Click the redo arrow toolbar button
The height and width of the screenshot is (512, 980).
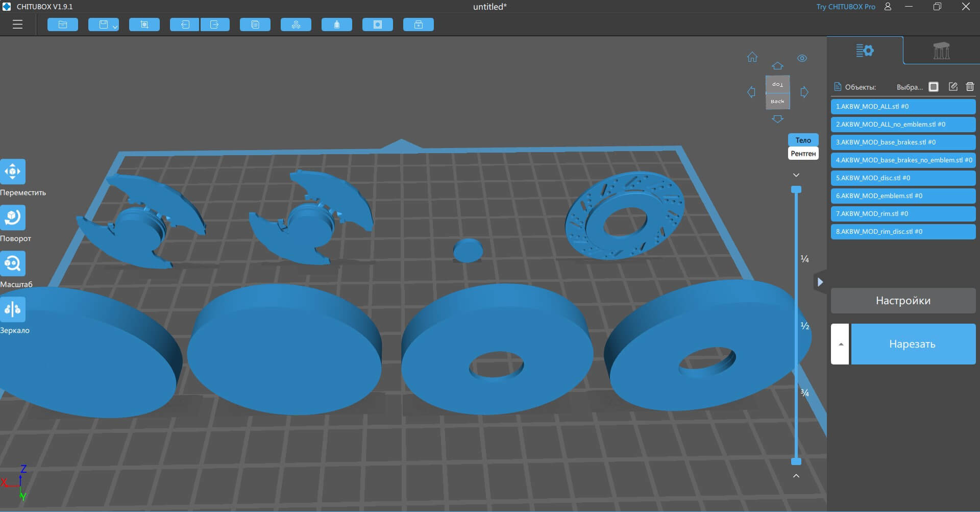point(215,25)
